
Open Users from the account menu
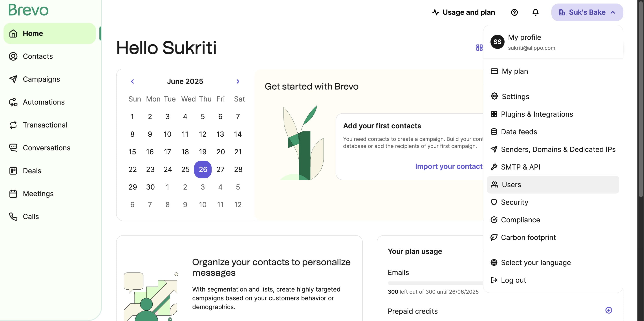(511, 185)
